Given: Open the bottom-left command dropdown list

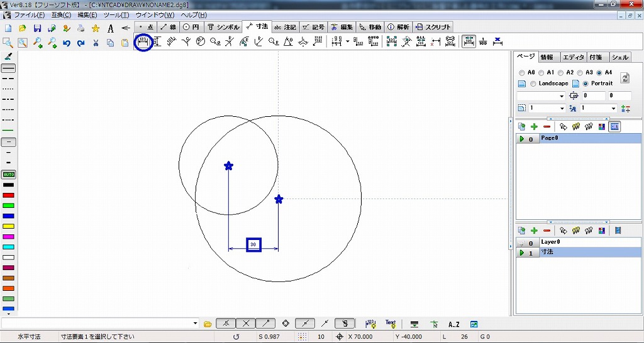Looking at the screenshot, I should click(x=194, y=324).
